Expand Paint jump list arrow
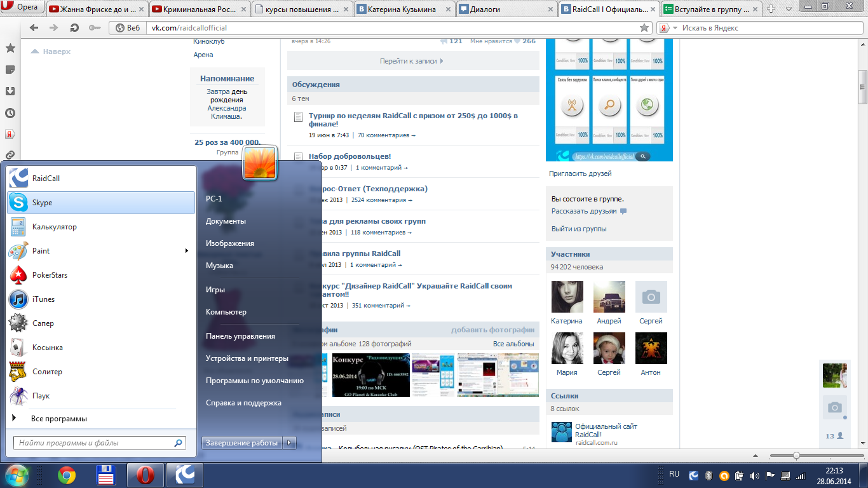The image size is (868, 488). click(187, 251)
